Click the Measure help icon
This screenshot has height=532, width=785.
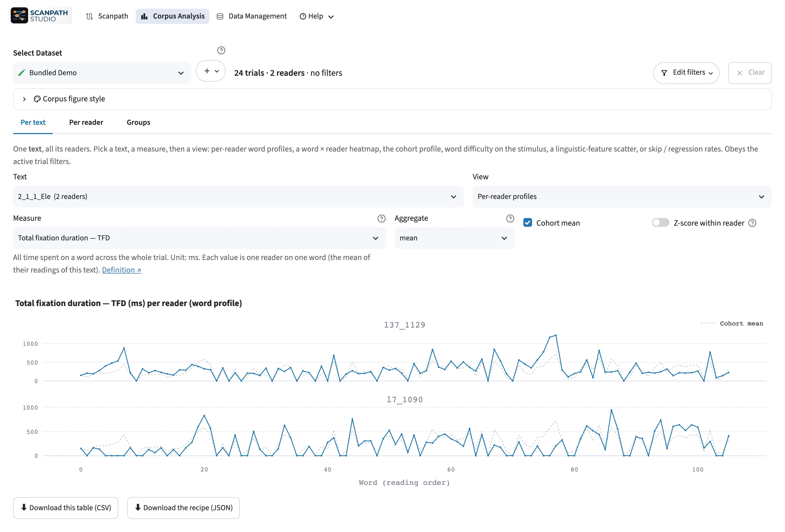pyautogui.click(x=381, y=219)
